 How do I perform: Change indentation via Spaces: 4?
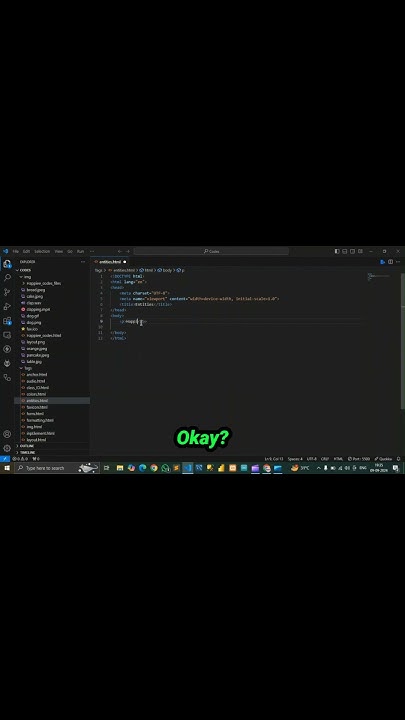click(295, 459)
